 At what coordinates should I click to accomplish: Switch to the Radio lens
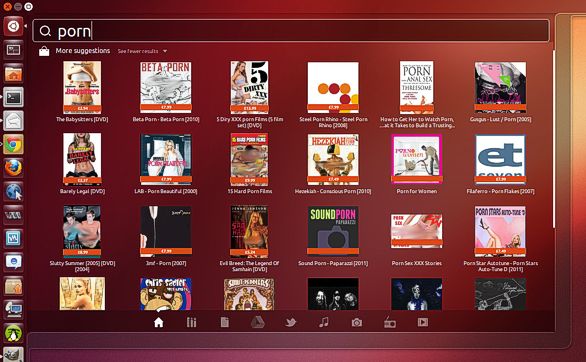pos(390,322)
